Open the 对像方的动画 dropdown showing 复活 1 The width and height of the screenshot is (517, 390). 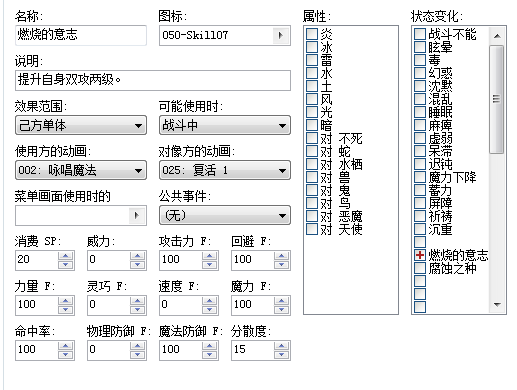225,170
